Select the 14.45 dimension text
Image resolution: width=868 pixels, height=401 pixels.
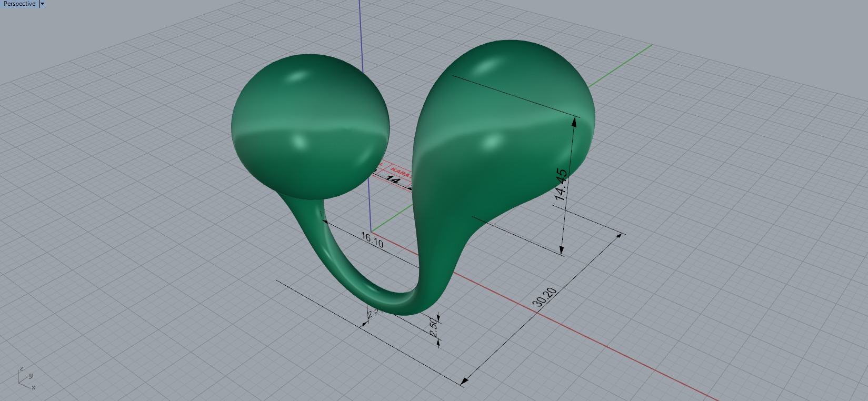point(561,184)
